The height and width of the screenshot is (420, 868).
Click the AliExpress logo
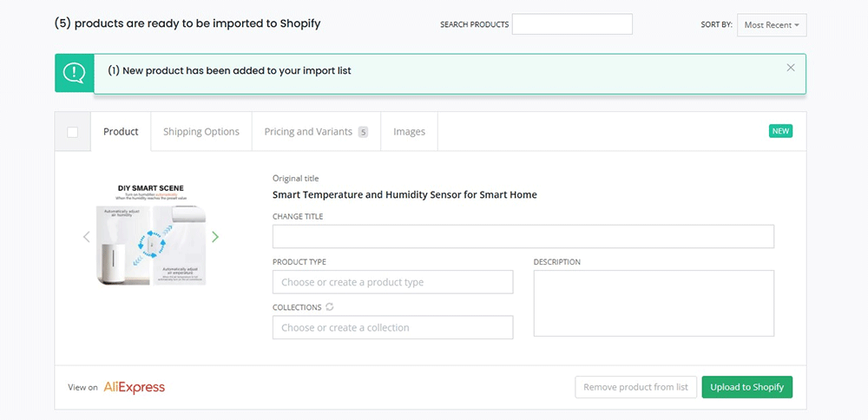coord(134,387)
